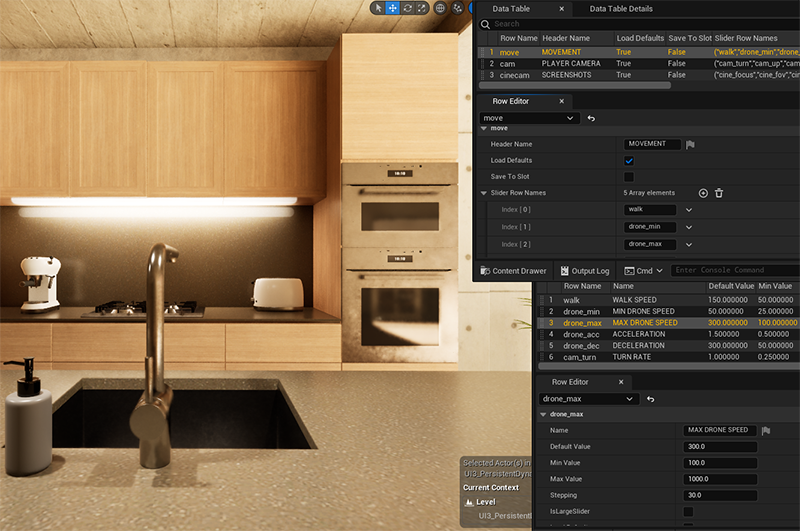The width and height of the screenshot is (800, 531).
Task: Collapse the Slider Row Names array
Action: [x=484, y=193]
